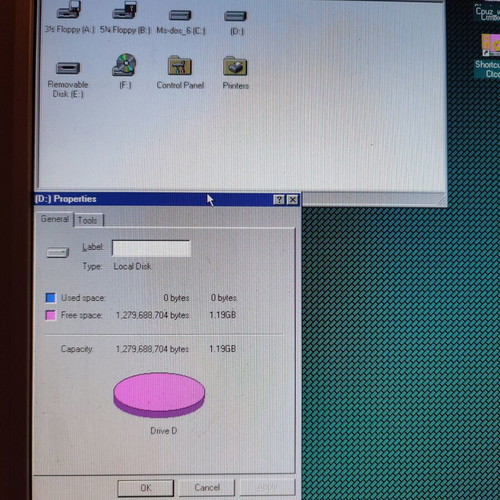Click the drive icon beside Label
Screen dimensions: 500x500
57,253
